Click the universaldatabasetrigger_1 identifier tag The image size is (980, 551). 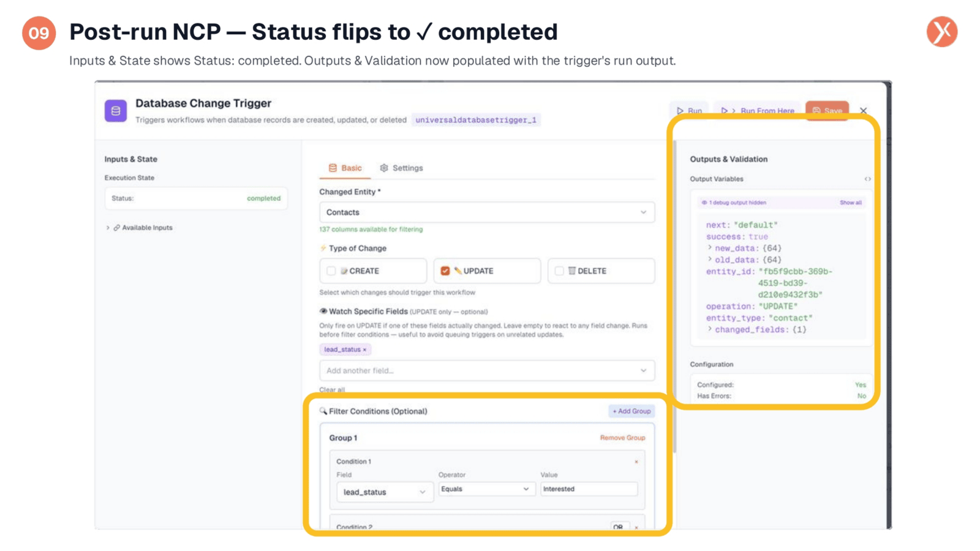click(x=476, y=120)
